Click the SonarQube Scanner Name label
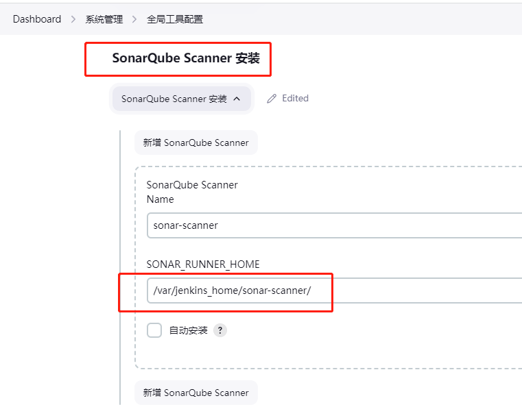 192,192
